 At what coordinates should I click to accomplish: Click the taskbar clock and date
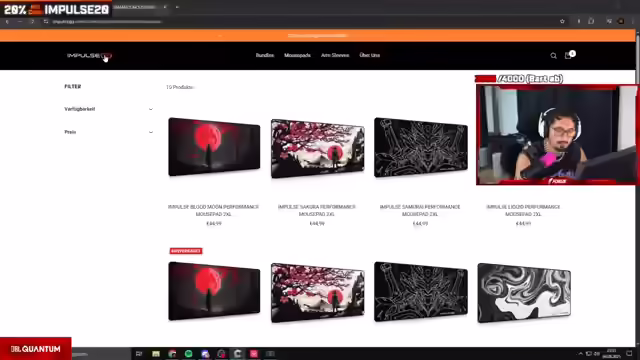(611, 354)
